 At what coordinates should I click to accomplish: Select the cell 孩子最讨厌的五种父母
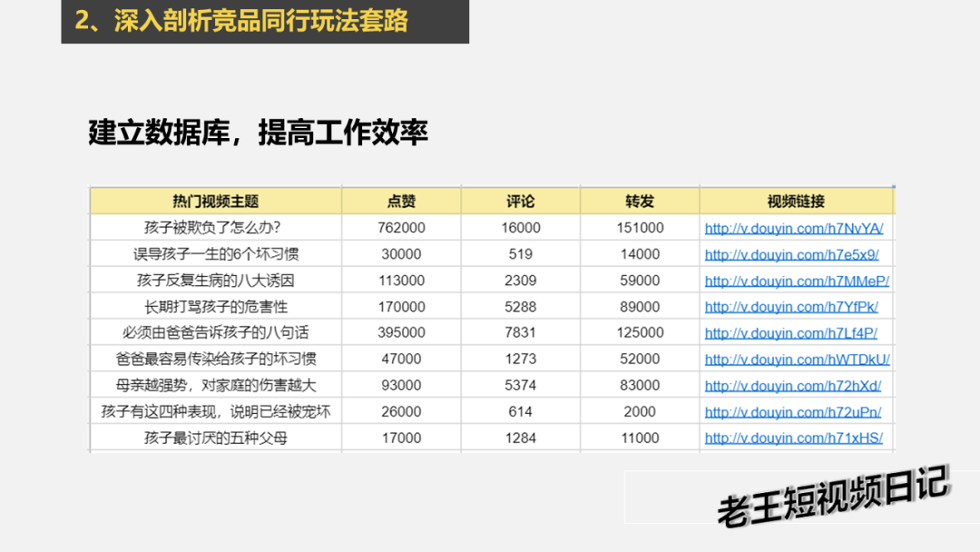point(216,439)
